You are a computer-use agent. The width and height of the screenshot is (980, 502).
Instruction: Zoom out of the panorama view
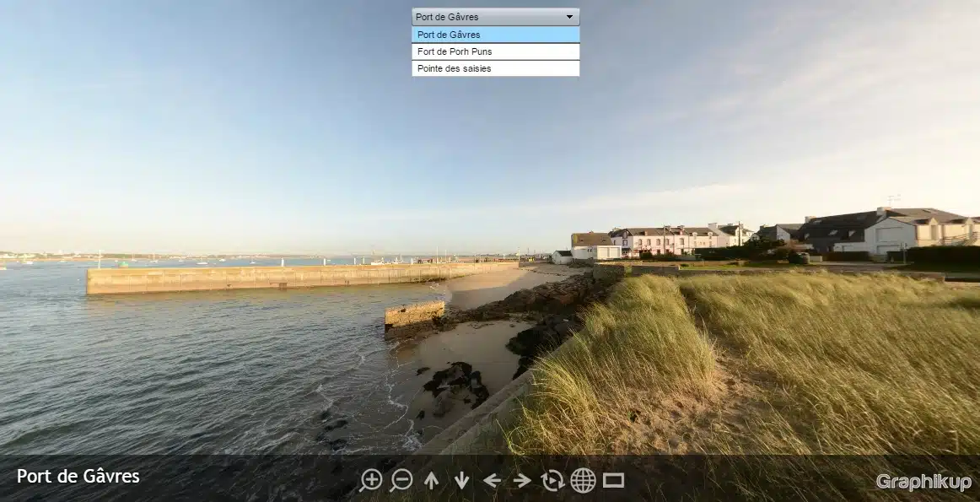401,480
